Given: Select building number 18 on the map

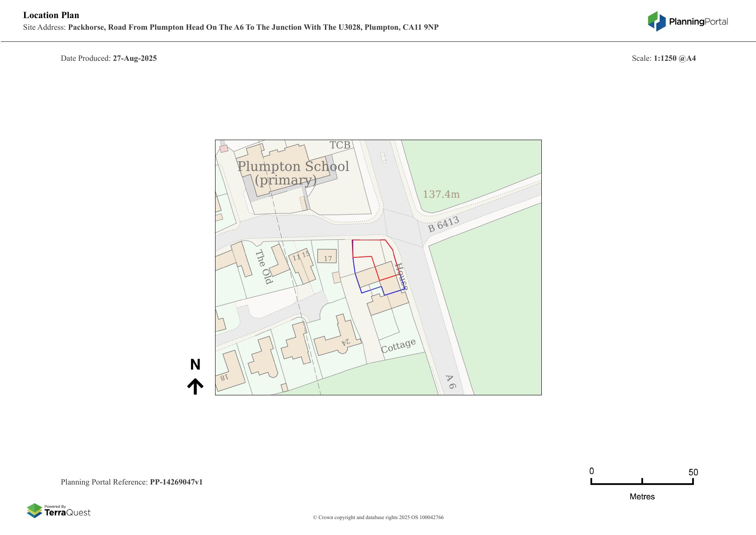Looking at the screenshot, I should tap(225, 378).
